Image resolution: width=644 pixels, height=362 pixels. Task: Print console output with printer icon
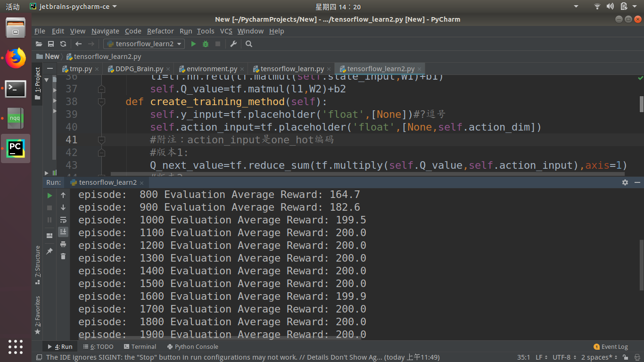click(63, 244)
